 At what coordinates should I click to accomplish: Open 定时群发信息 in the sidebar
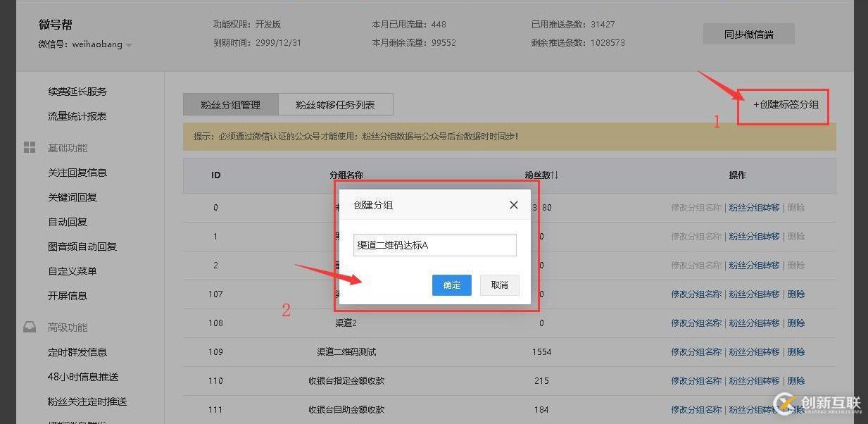tap(77, 352)
